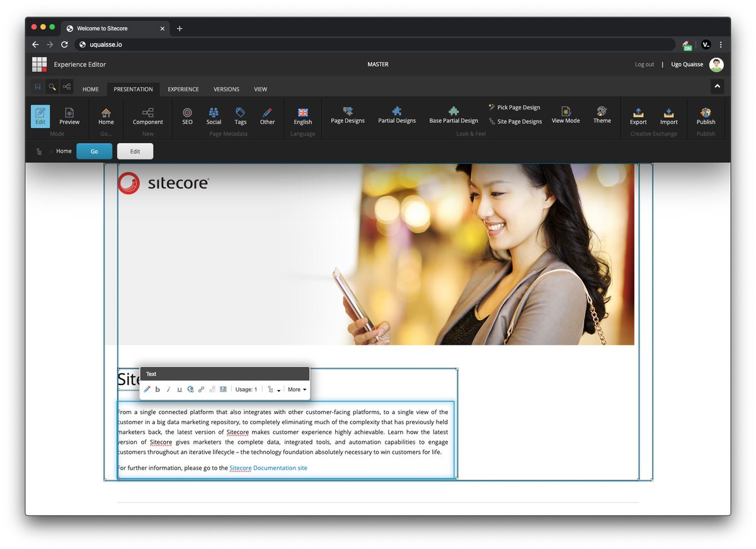Screen dimensions: 756x549
Task: Select the PRESENTATION ribbon tab
Action: (133, 90)
